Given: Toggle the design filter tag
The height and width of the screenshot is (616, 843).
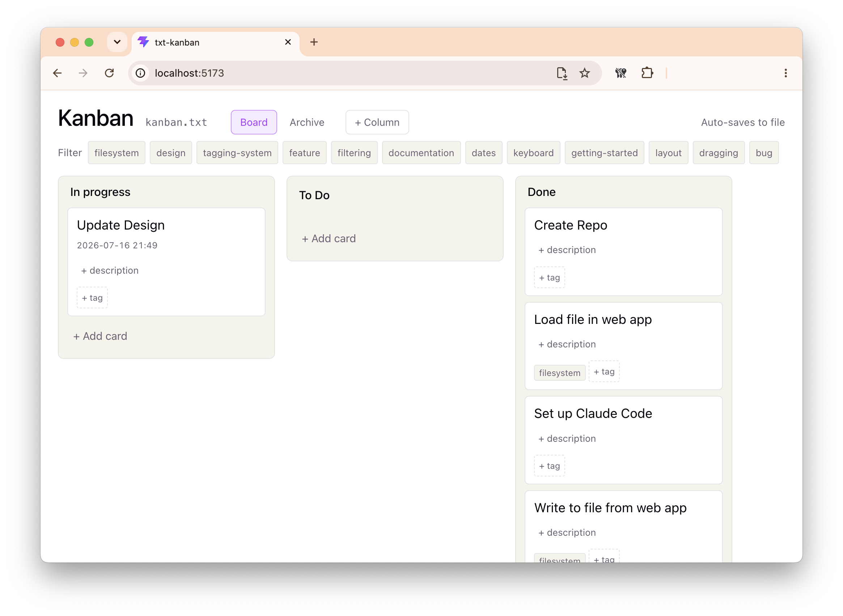Looking at the screenshot, I should coord(171,153).
